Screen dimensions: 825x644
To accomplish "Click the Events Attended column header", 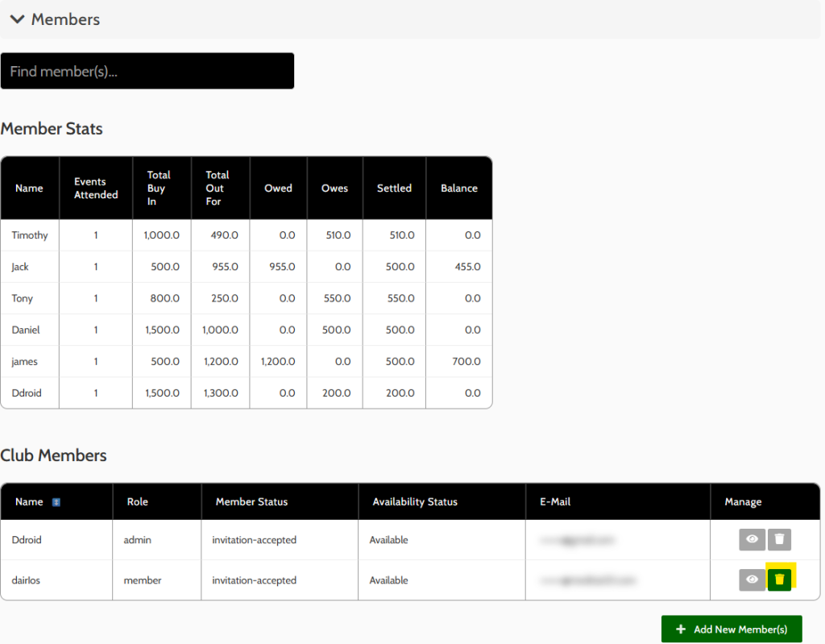I will click(x=96, y=188).
